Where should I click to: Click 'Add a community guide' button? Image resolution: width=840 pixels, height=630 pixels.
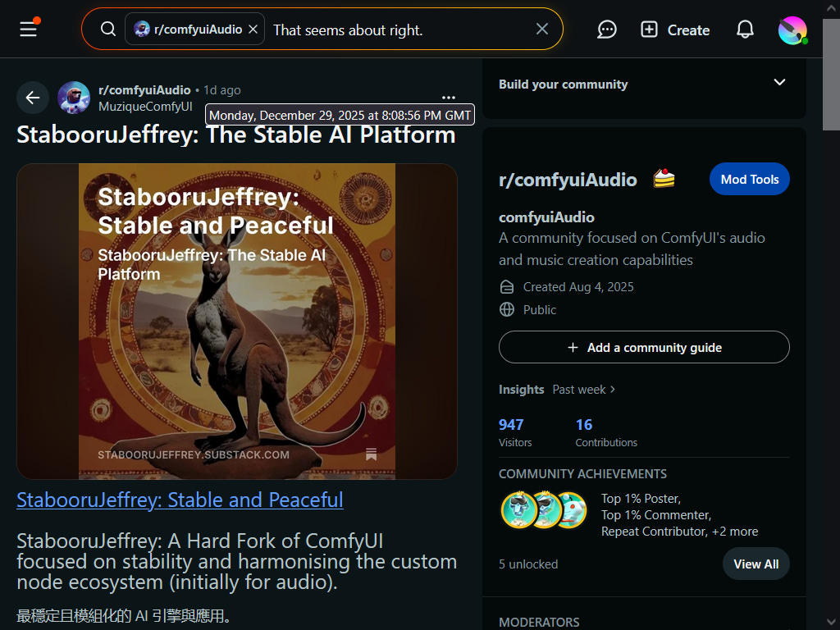click(644, 347)
